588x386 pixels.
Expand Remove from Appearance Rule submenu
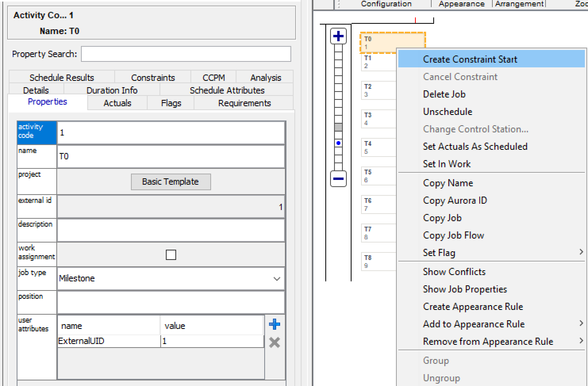tap(491, 342)
